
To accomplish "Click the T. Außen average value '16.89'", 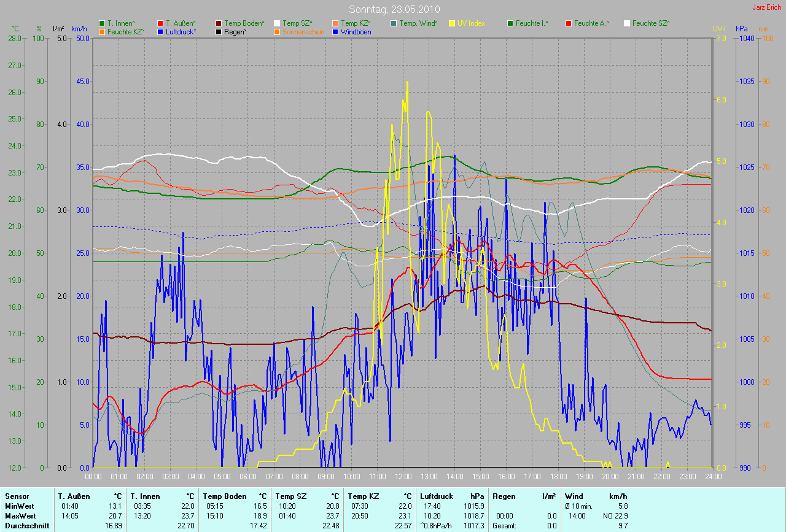I will [114, 526].
